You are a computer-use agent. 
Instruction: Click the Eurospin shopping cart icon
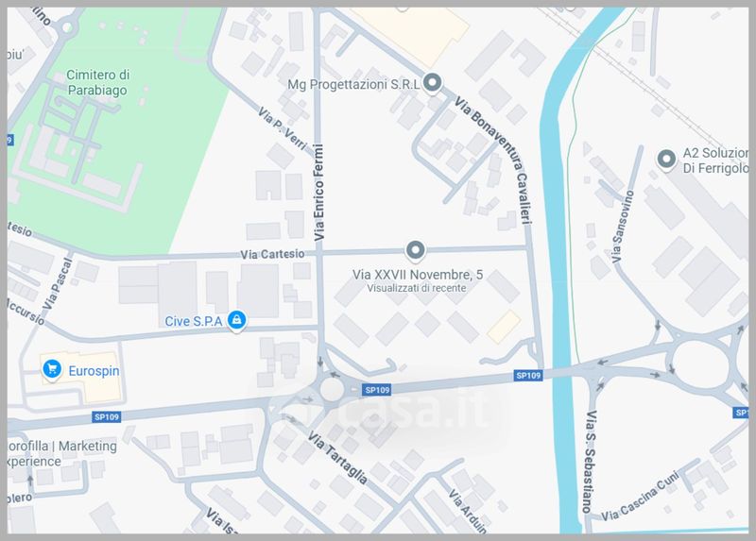52,369
